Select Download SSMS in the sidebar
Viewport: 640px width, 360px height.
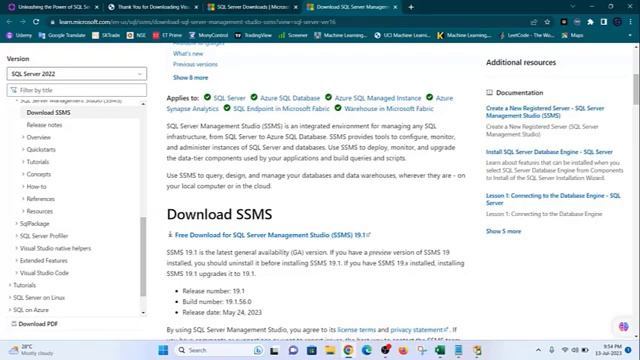click(48, 112)
